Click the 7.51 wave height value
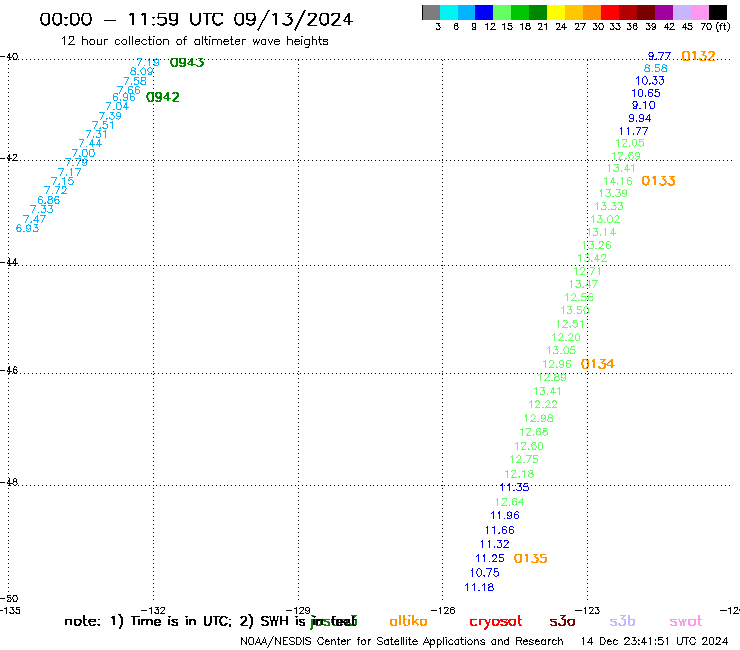The height and width of the screenshot is (650, 740). click(103, 125)
